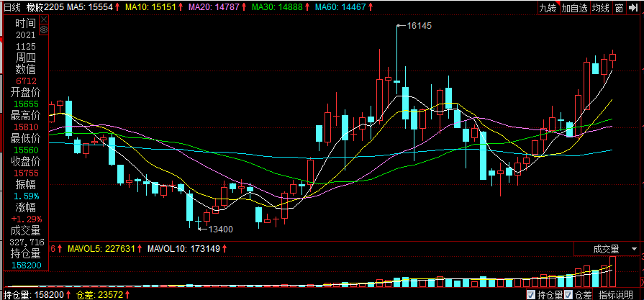Screen dimensions: 644x300
Task: Uncheck the 持仓量 checkbox
Action: click(x=530, y=295)
